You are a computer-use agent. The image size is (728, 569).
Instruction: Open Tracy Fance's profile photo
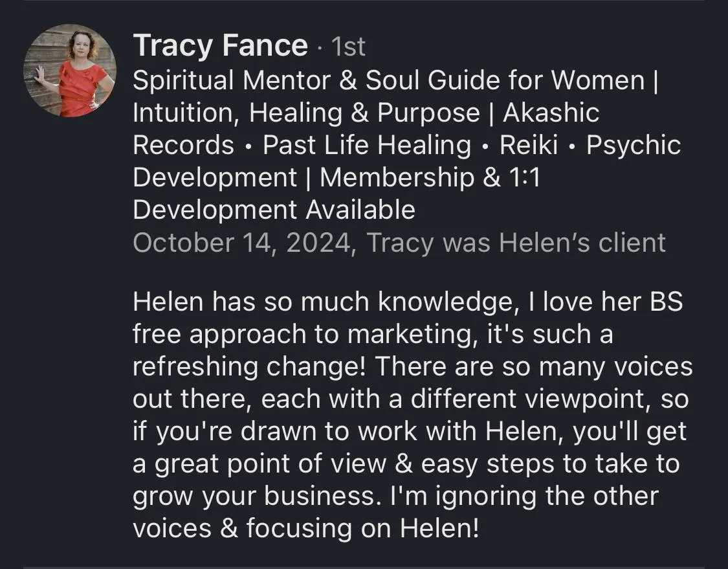coord(70,71)
